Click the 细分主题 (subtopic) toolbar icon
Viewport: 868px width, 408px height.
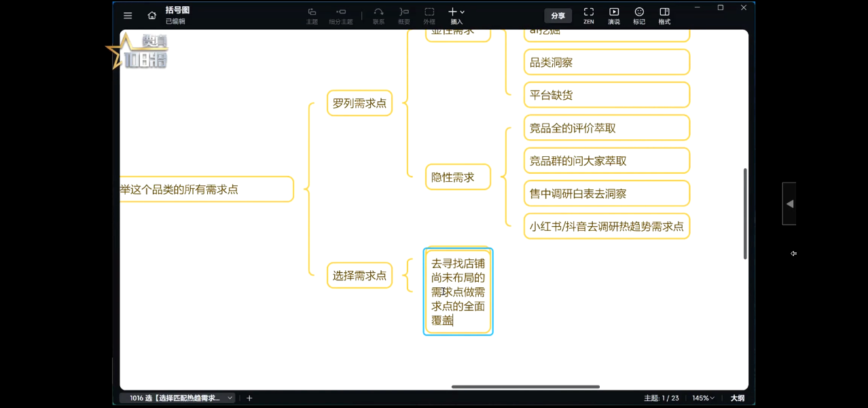click(340, 16)
